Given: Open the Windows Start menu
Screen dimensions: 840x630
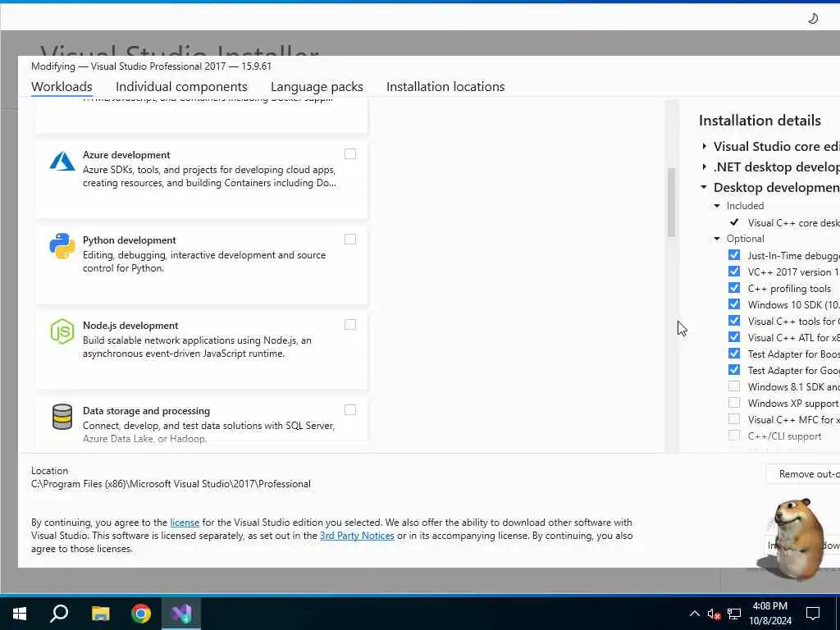Looking at the screenshot, I should 20,614.
